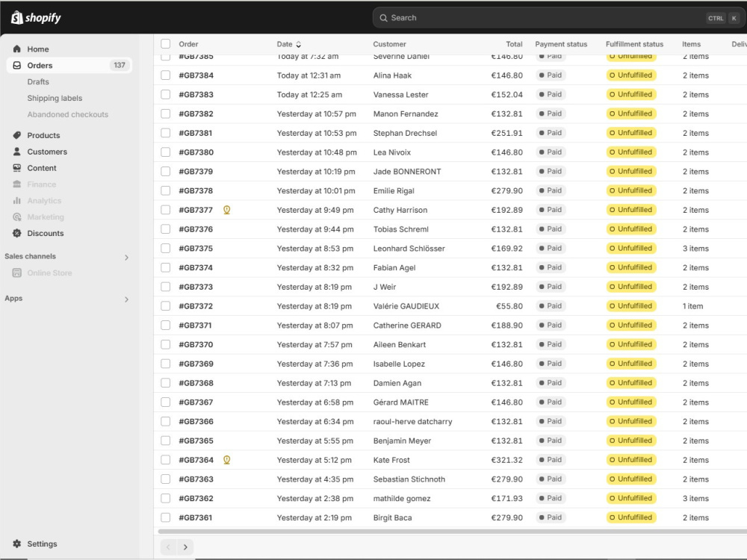Click the Finance bank icon
Screen dimensions: 747x560
(x=16, y=184)
